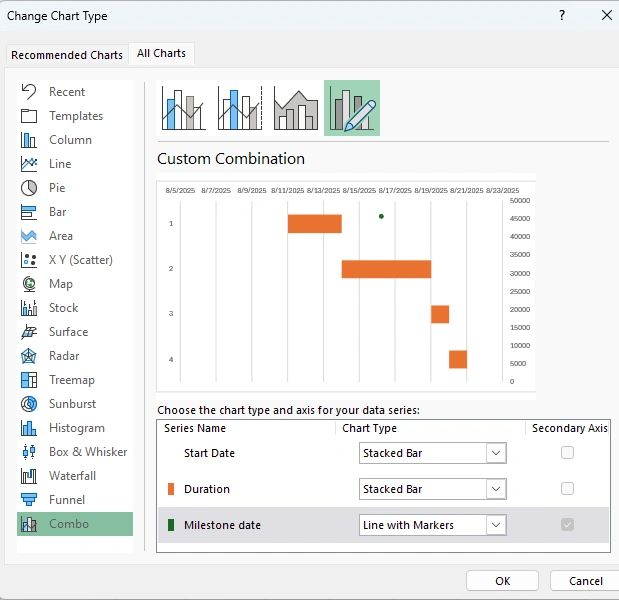This screenshot has height=600, width=619.
Task: Switch to the All Charts tab
Action: (x=161, y=54)
